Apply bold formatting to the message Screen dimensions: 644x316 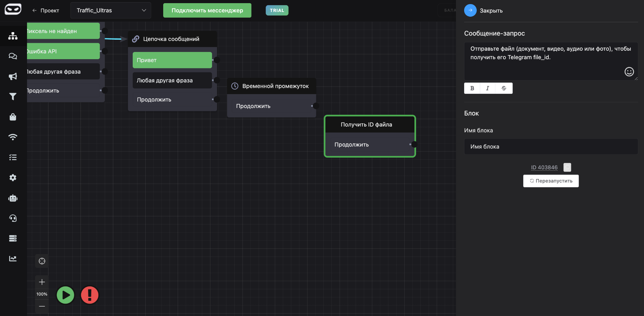pyautogui.click(x=472, y=88)
